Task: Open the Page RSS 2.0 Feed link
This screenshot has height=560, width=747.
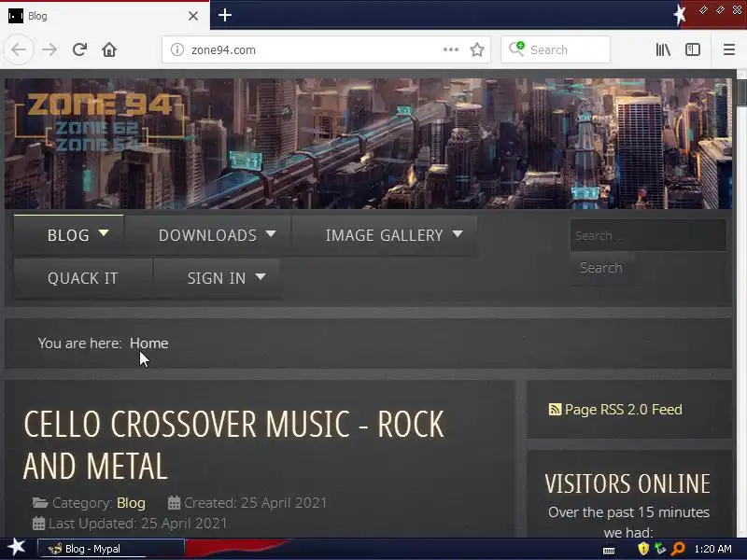Action: 623,410
